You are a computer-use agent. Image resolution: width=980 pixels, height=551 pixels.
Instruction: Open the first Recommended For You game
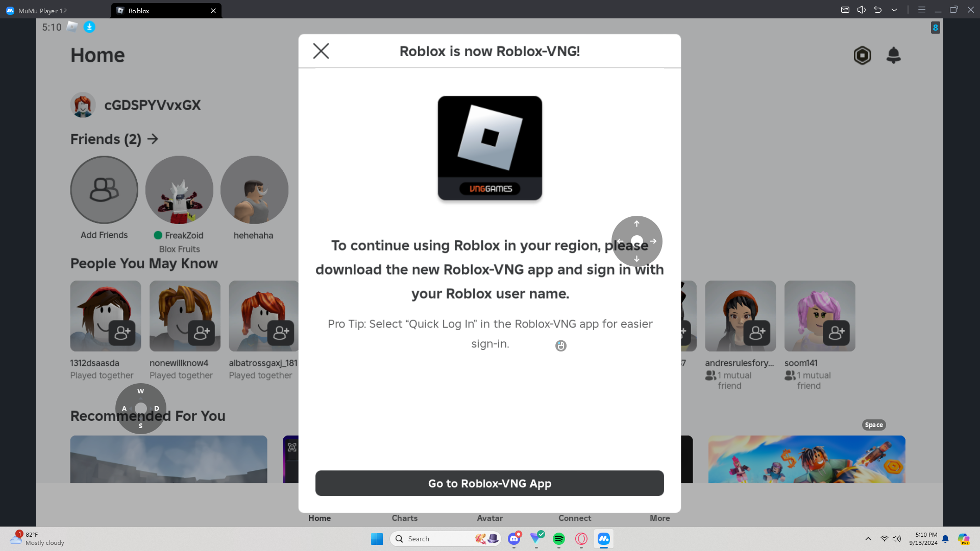pyautogui.click(x=168, y=459)
